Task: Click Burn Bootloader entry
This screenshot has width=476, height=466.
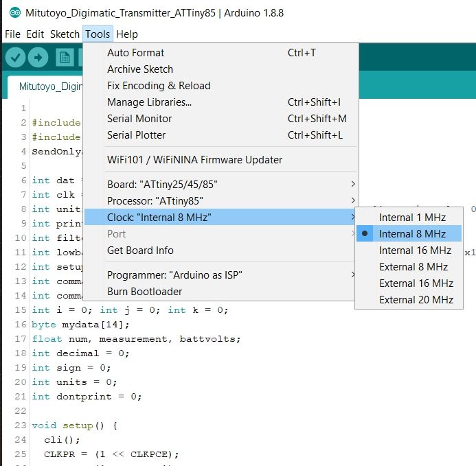Action: tap(220, 292)
